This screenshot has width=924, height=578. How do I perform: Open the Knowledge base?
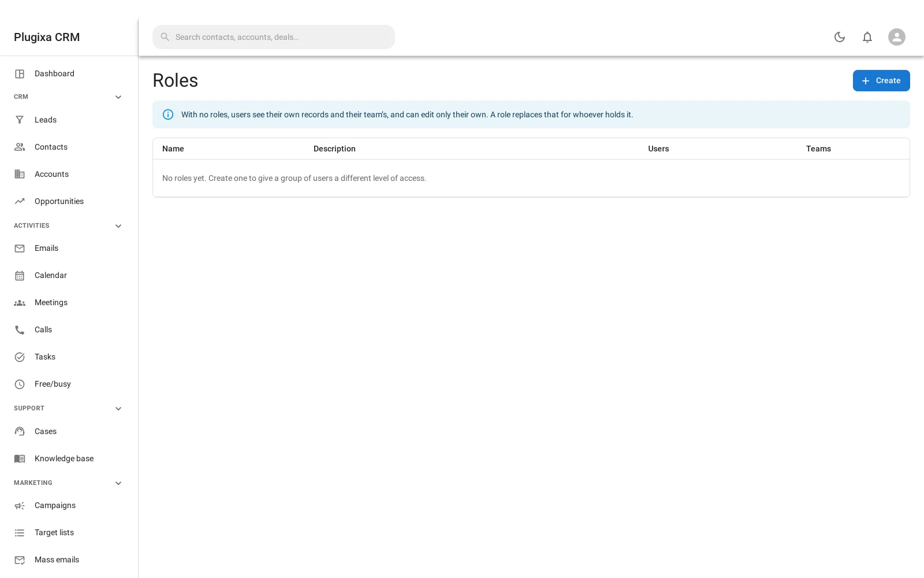point(69,459)
